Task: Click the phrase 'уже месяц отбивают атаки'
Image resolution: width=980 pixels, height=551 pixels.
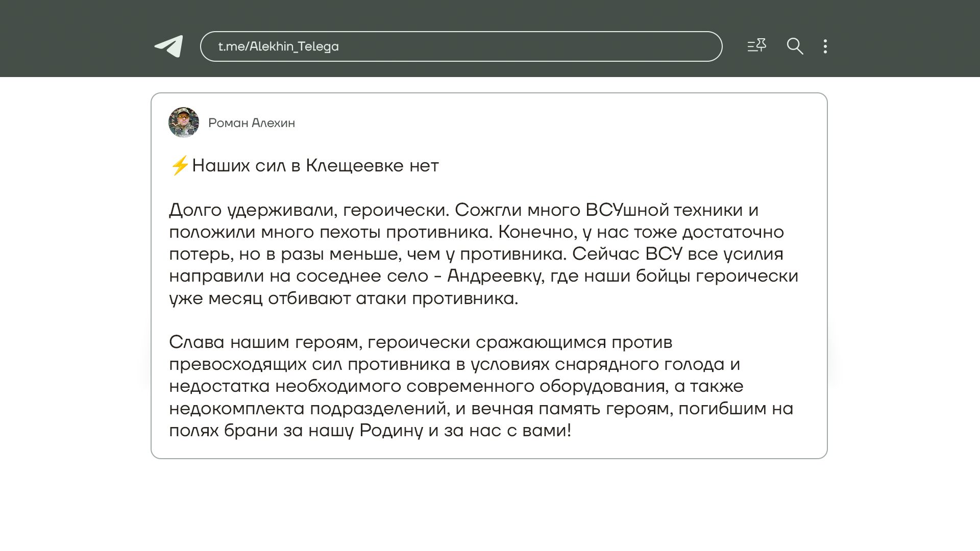Action: coord(288,298)
